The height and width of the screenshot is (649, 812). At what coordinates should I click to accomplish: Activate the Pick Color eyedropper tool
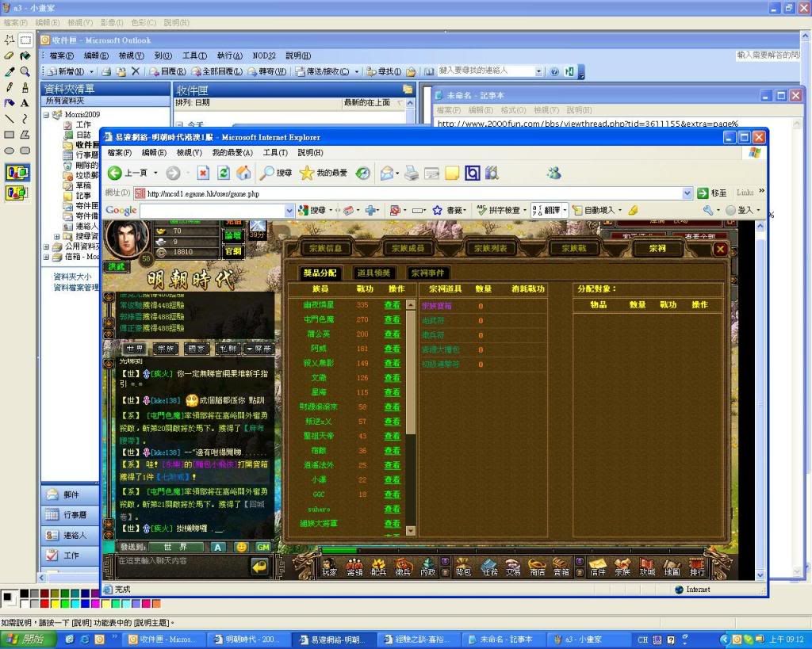(10, 71)
